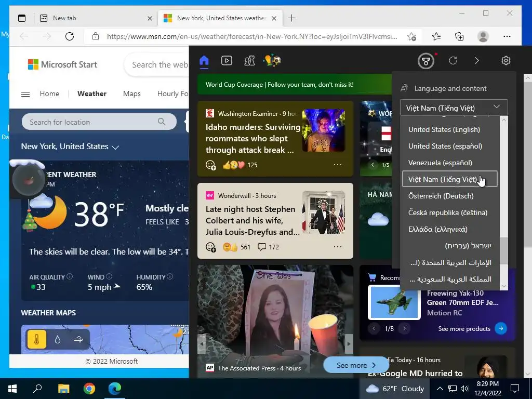This screenshot has width=532, height=399.
Task: Open the Freewing Yak-130 product thumbnail
Action: pyautogui.click(x=394, y=303)
